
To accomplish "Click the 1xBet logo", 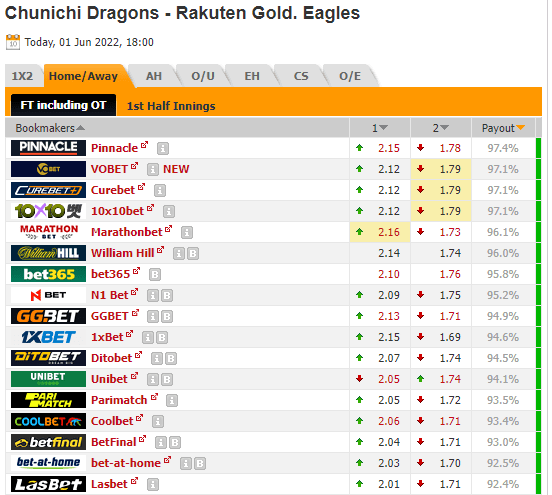I will click(48, 337).
